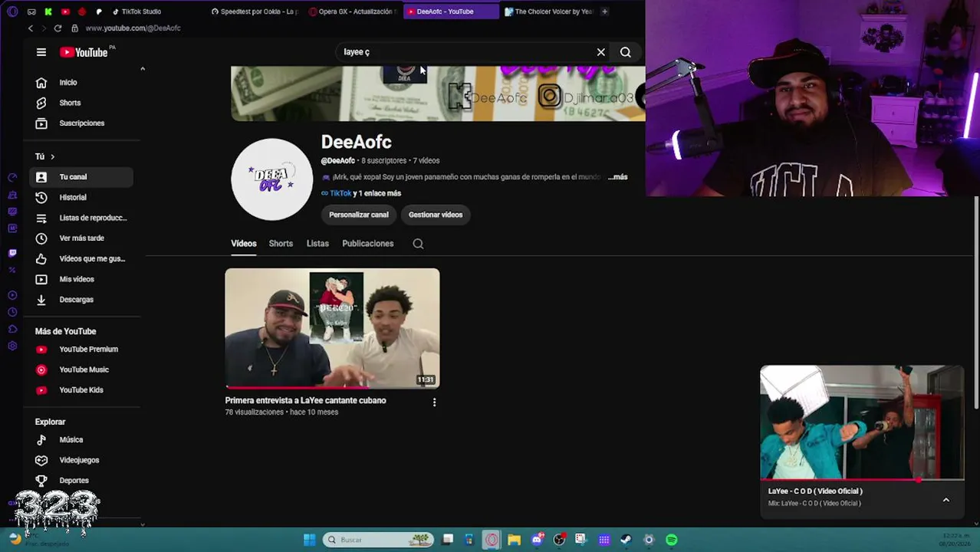
Task: Switch to The Choicer Voicer tab
Action: click(x=549, y=11)
